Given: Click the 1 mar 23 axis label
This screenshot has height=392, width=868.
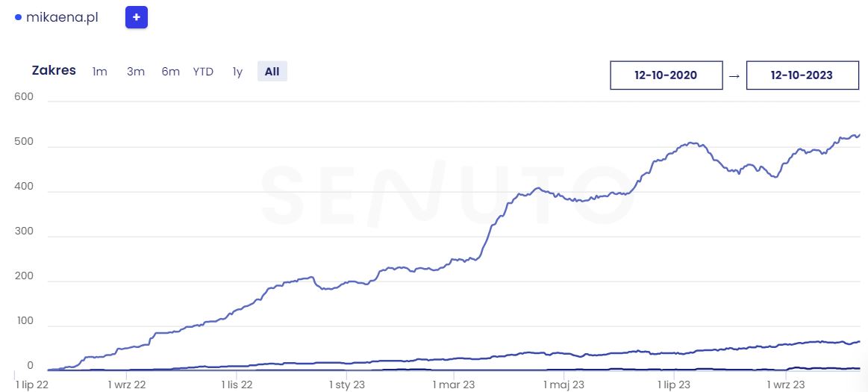Looking at the screenshot, I should coord(454,385).
